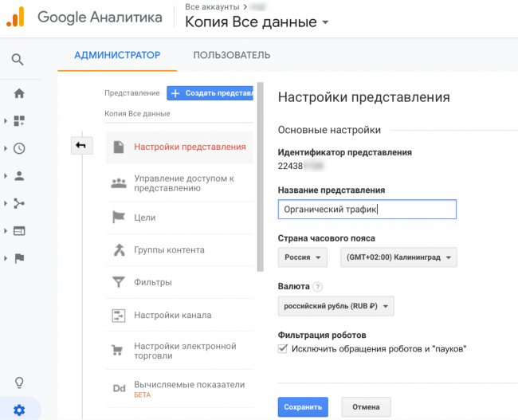Open Acquisition reports icon in sidebar
The image size is (518, 420).
(x=19, y=203)
